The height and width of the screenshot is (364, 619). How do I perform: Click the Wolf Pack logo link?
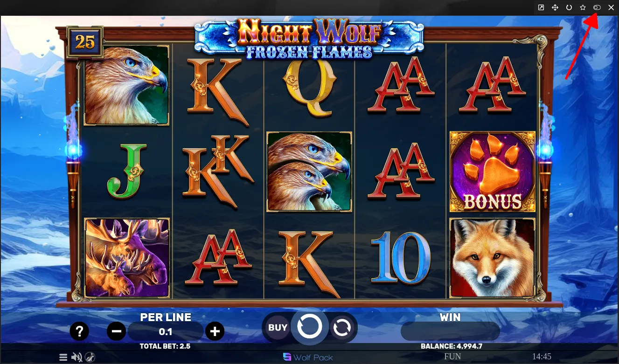[308, 357]
